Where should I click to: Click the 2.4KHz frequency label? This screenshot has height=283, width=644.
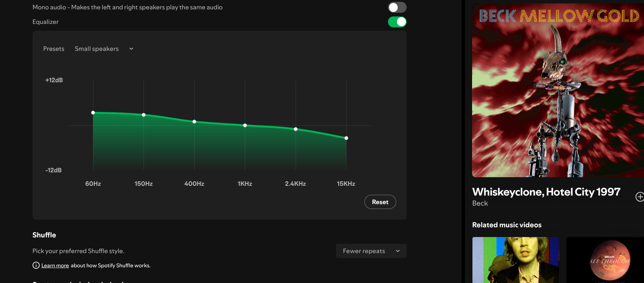point(296,184)
